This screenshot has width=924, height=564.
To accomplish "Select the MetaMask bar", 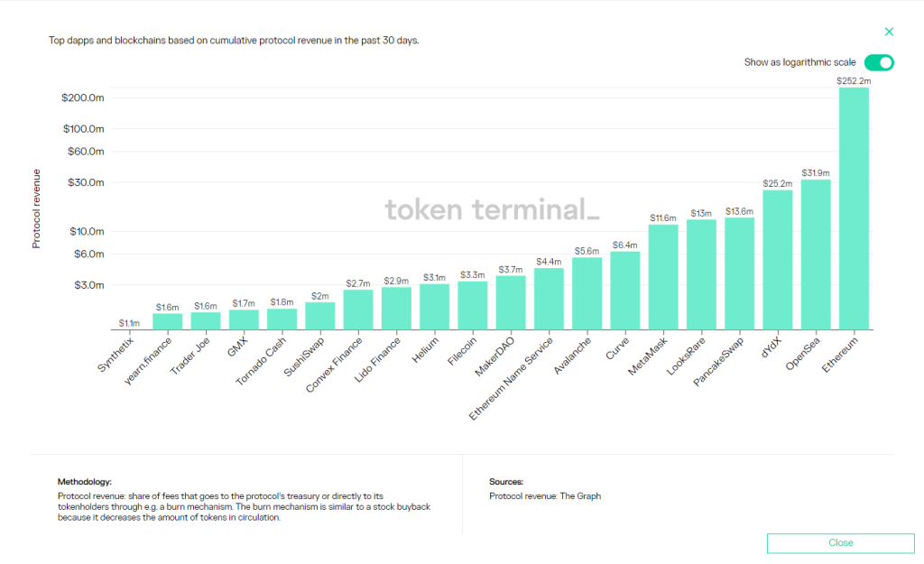I will point(663,277).
